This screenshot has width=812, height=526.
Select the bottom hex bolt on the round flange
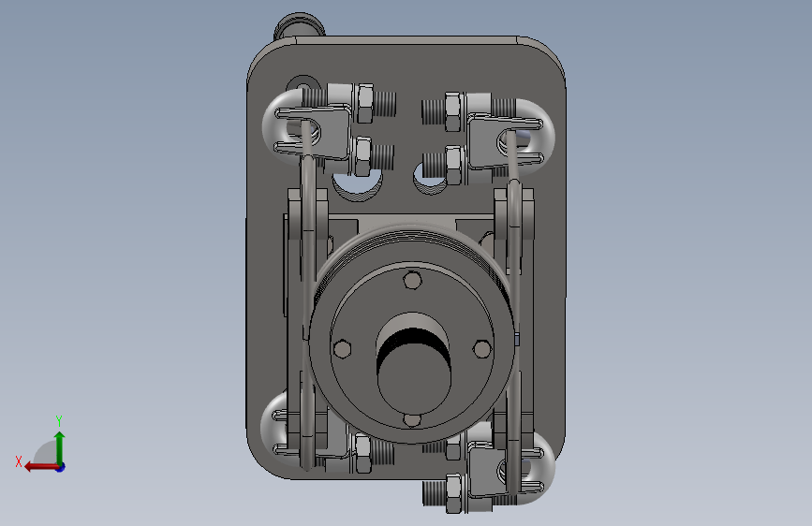412,419
